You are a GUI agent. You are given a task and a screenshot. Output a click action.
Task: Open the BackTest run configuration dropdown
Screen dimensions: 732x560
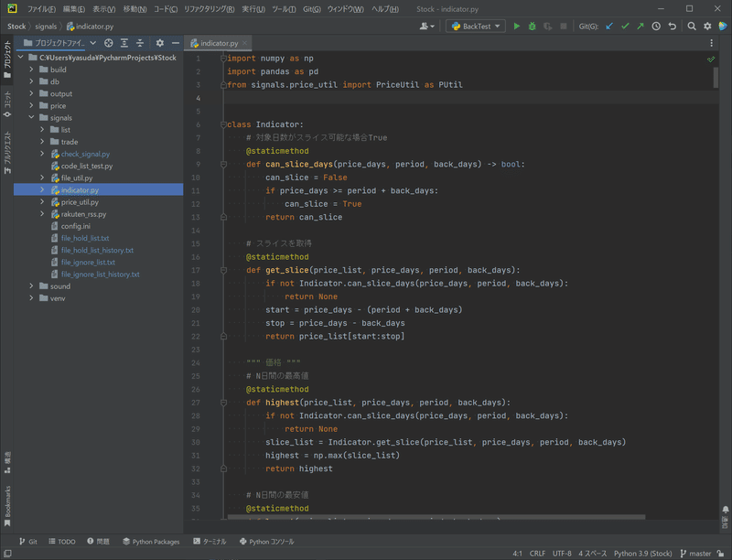[475, 27]
